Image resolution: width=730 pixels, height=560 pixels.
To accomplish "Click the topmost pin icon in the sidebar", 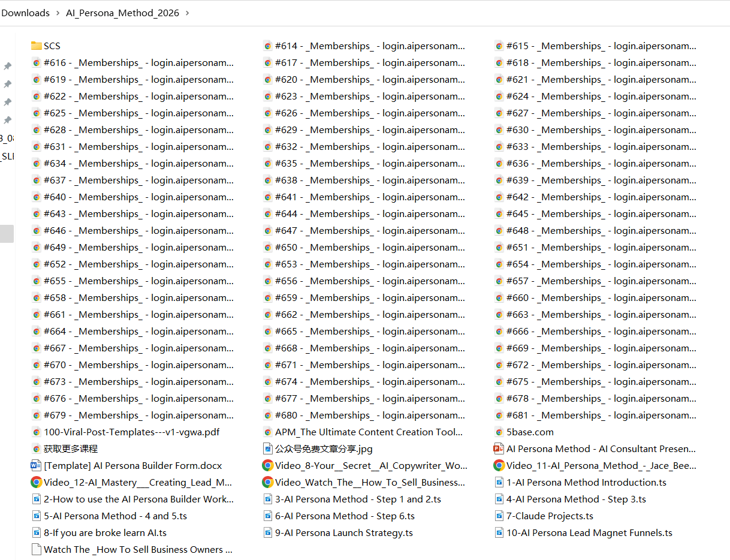I will 8,66.
